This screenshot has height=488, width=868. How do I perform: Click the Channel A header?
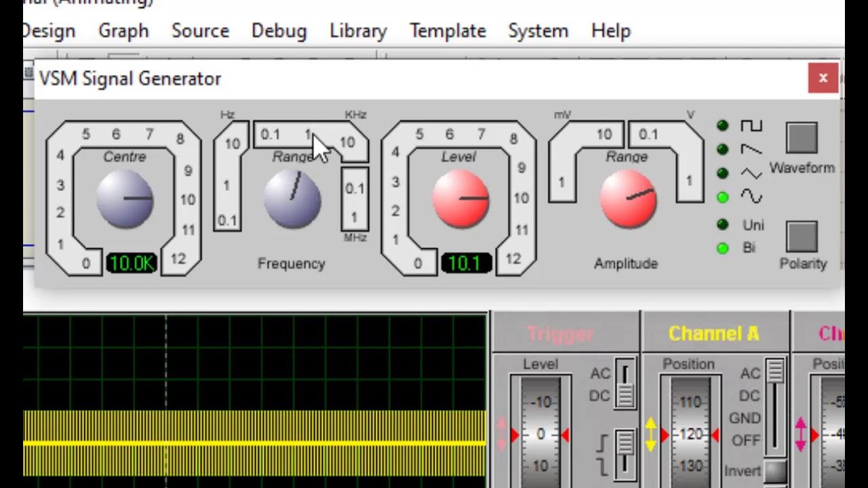tap(713, 333)
